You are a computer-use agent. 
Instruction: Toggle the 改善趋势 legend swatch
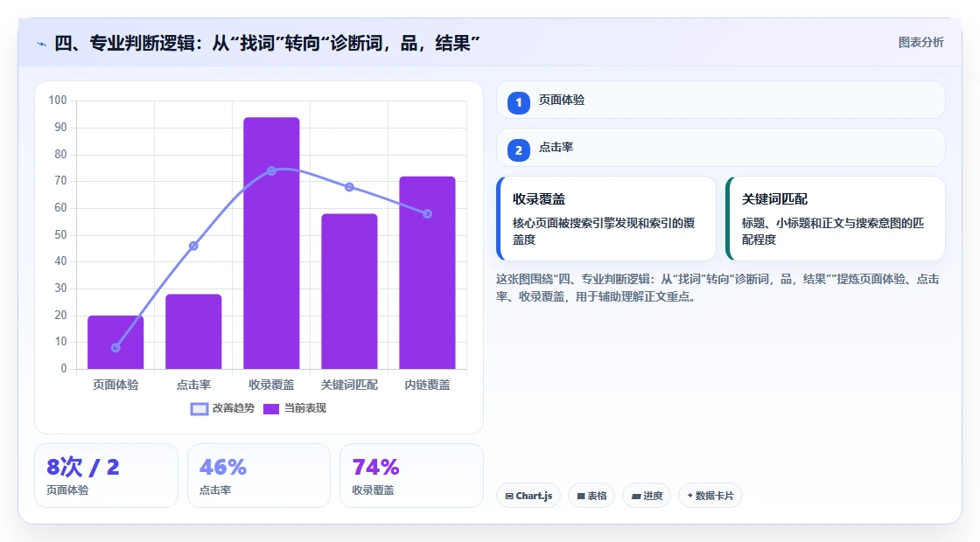199,409
